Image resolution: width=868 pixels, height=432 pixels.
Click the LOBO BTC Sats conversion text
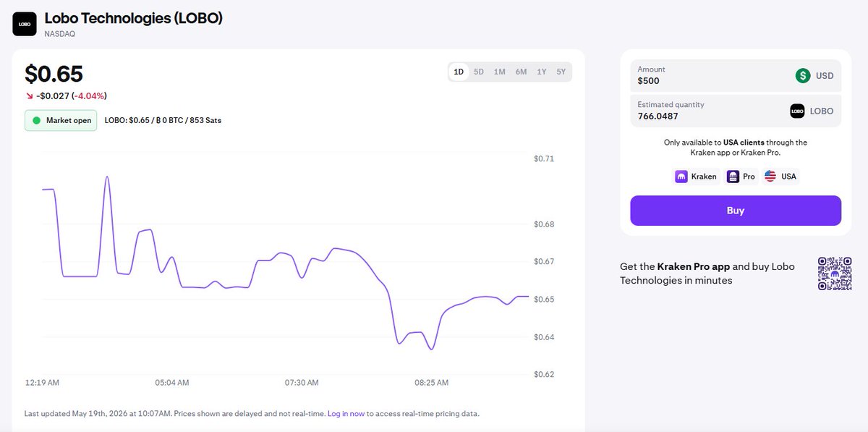point(163,120)
